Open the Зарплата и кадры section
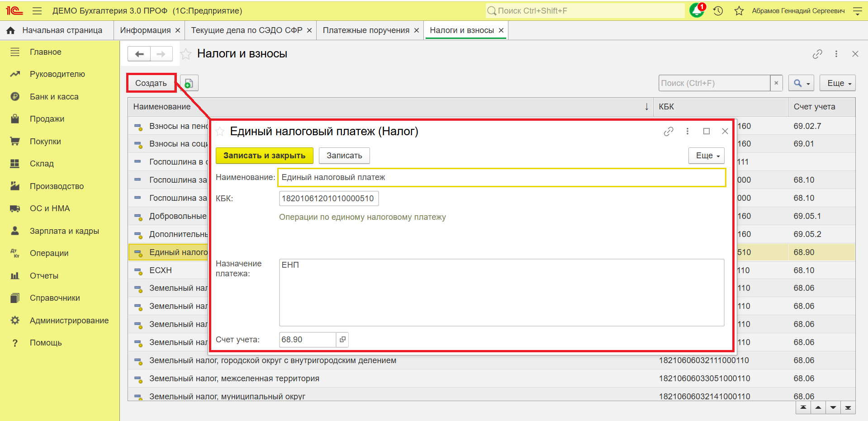 pyautogui.click(x=64, y=231)
